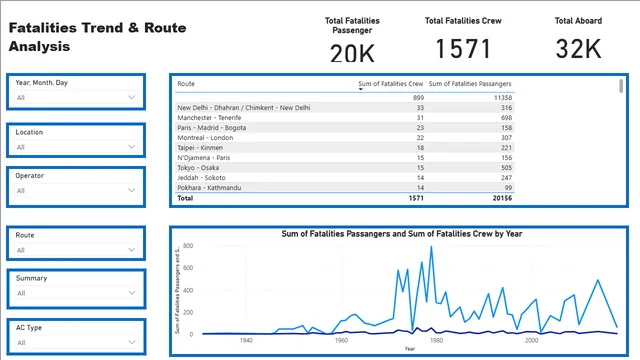Open the Summary slicer dropdown

pos(76,293)
